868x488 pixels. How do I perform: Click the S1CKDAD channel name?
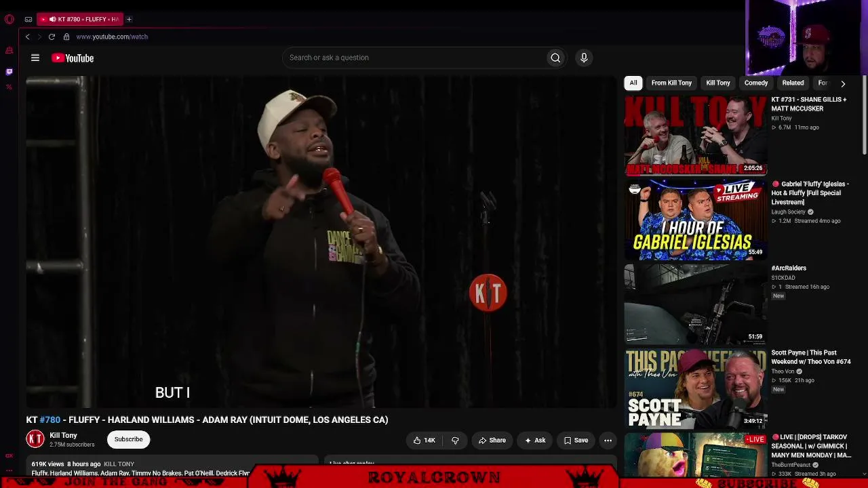783,278
